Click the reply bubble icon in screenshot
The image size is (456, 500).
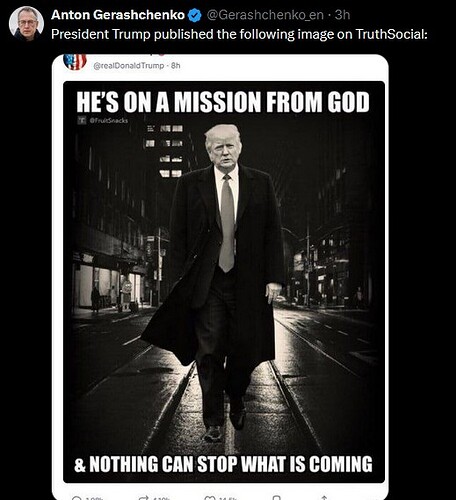pos(77,498)
